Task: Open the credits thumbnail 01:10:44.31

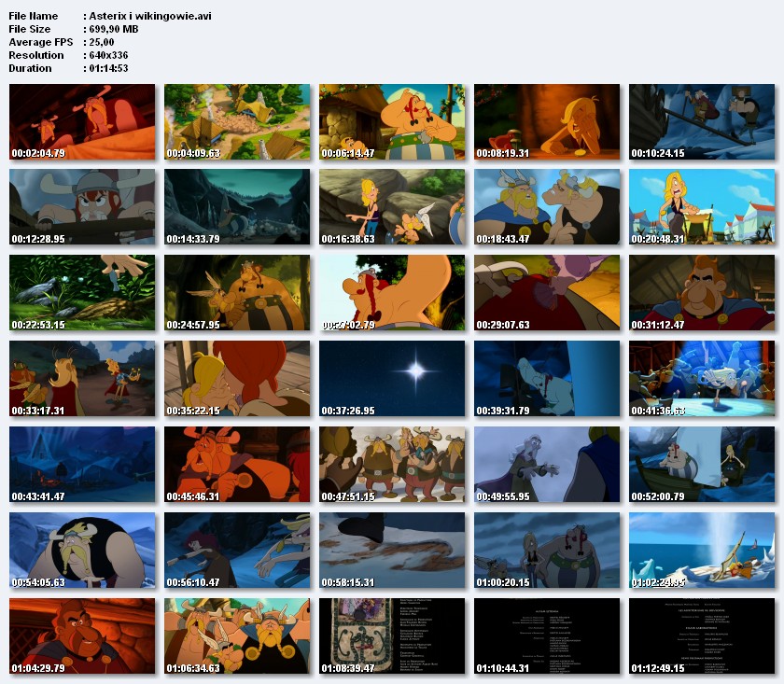Action: pyautogui.click(x=547, y=636)
